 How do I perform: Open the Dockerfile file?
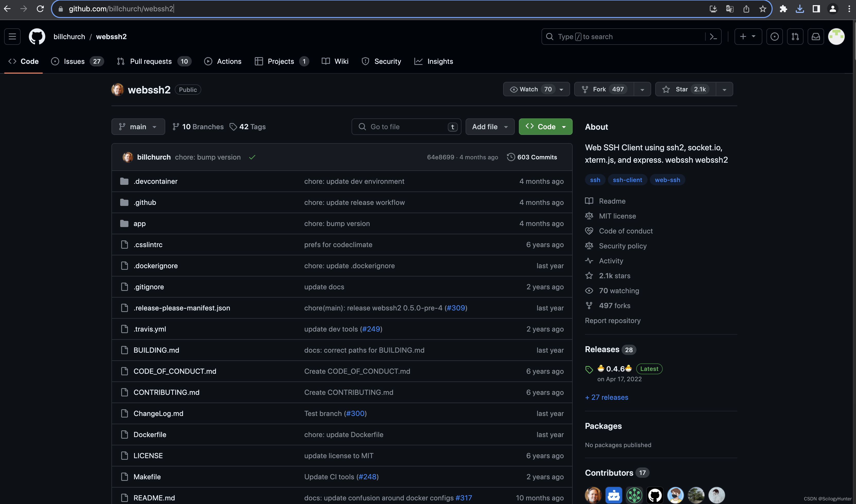[x=150, y=435]
